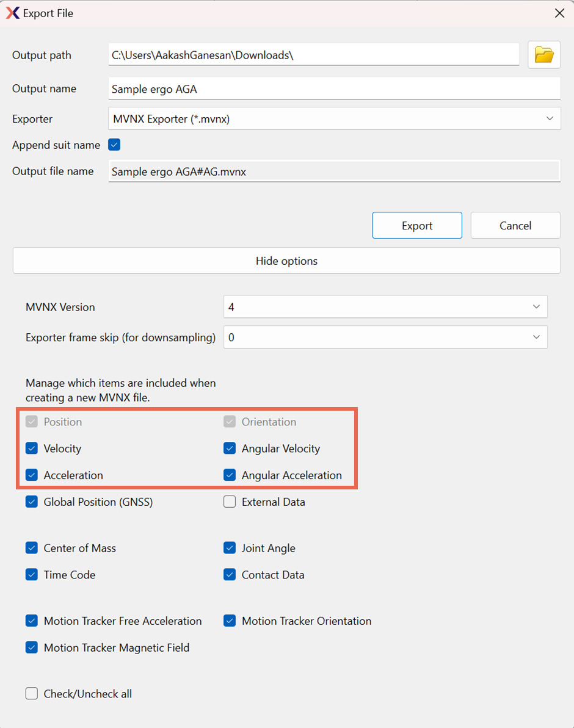Disable Angular Velocity export
Viewport: 574px width, 728px height.
pyautogui.click(x=230, y=448)
